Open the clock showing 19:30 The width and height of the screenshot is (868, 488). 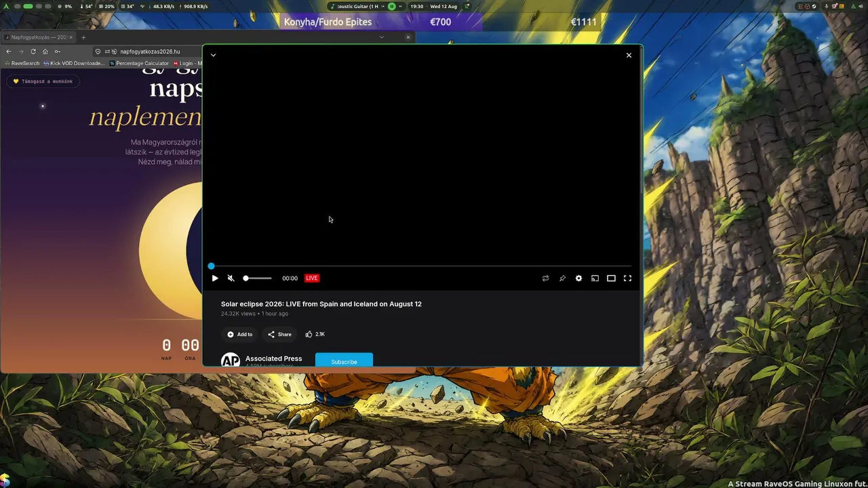[417, 6]
